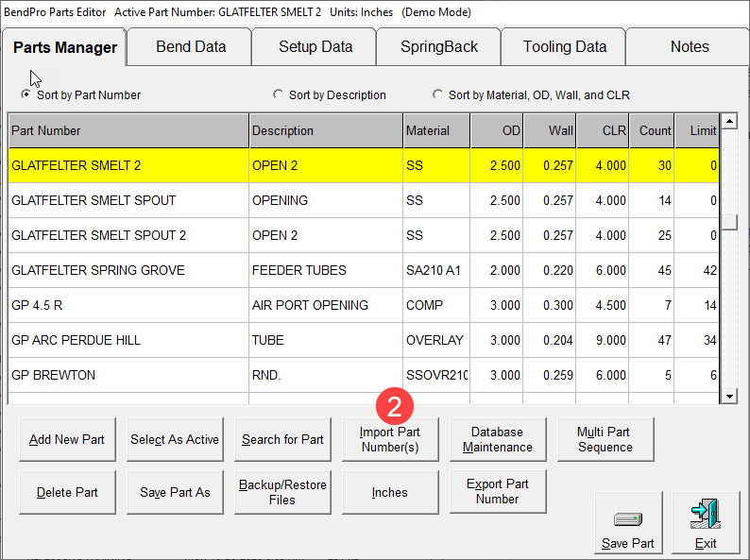Select Sort by Material, OD, Wall, and CLR
The width and height of the screenshot is (750, 560).
(437, 94)
